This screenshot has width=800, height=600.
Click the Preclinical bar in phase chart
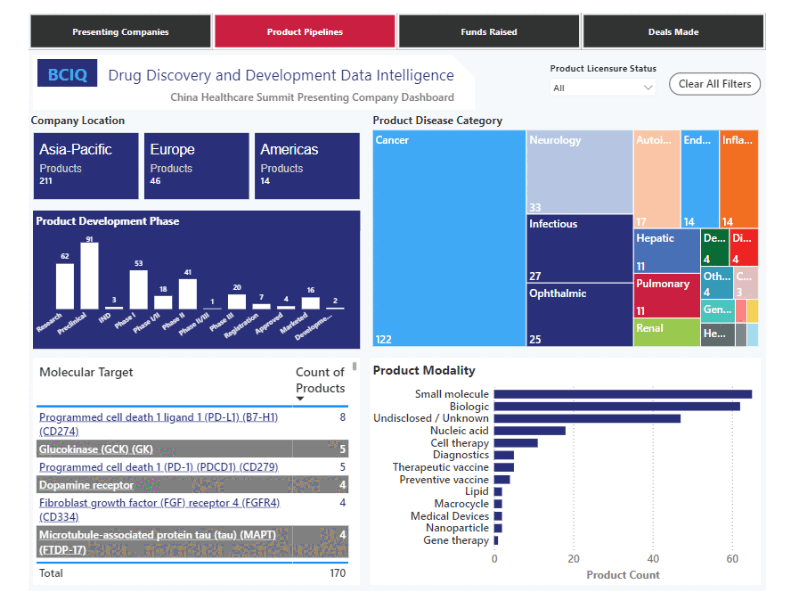(x=89, y=275)
